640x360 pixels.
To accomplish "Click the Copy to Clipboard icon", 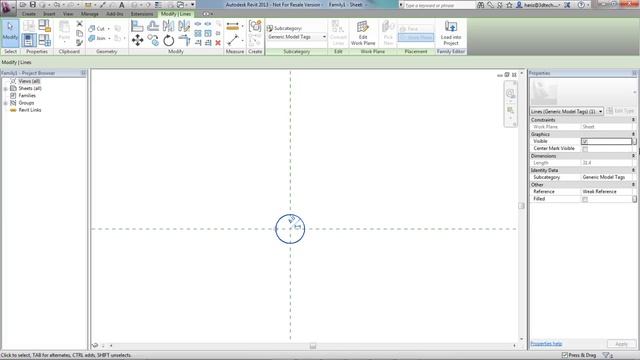I will (x=80, y=33).
